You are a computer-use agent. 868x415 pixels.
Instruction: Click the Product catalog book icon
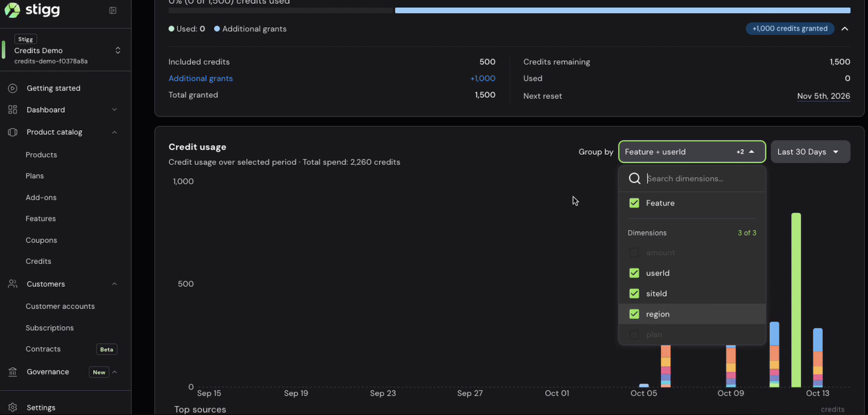[x=13, y=132]
